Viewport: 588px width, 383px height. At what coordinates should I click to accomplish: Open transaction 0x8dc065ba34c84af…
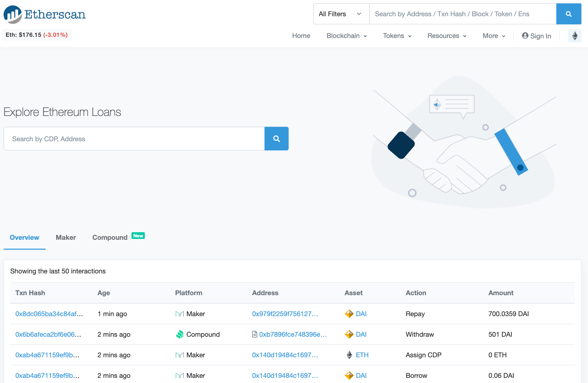click(49, 314)
